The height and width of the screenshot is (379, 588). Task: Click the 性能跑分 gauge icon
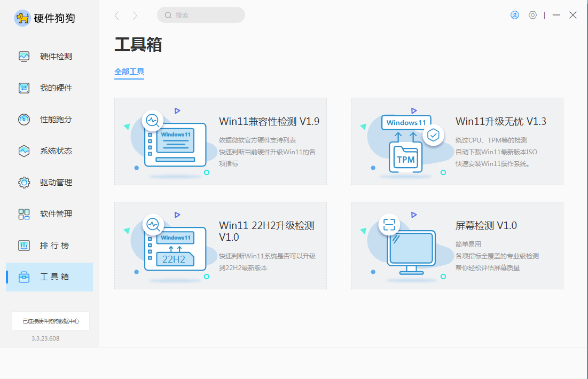24,120
